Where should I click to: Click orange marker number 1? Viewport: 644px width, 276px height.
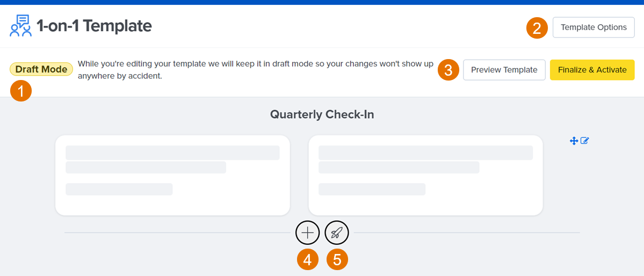[20, 91]
